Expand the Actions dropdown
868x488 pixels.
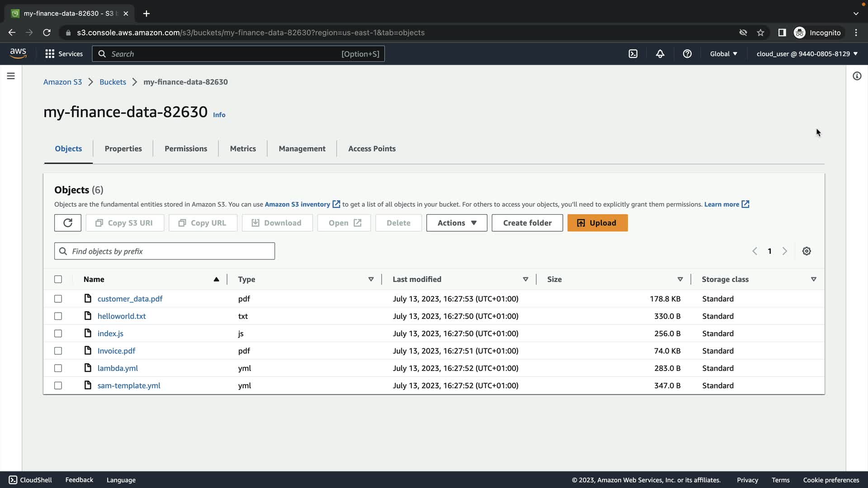pos(457,223)
